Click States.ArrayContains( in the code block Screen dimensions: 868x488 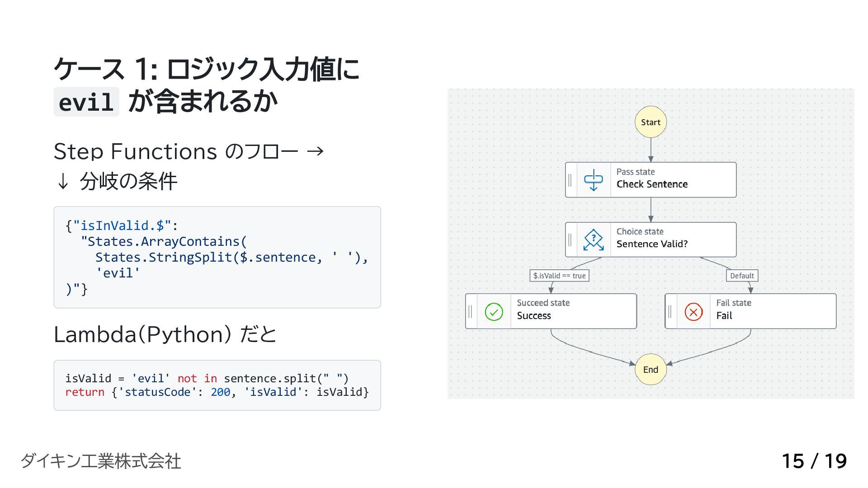164,242
